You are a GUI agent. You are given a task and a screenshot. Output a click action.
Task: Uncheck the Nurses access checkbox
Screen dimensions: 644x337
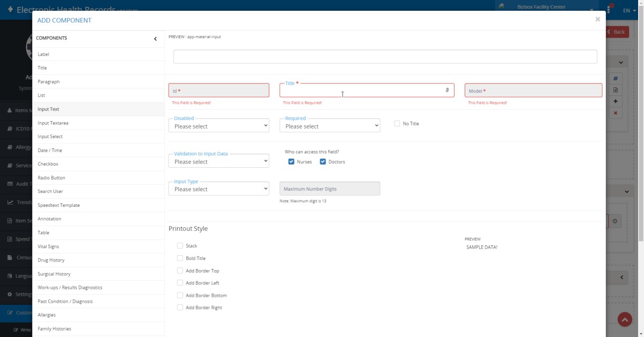pos(291,162)
